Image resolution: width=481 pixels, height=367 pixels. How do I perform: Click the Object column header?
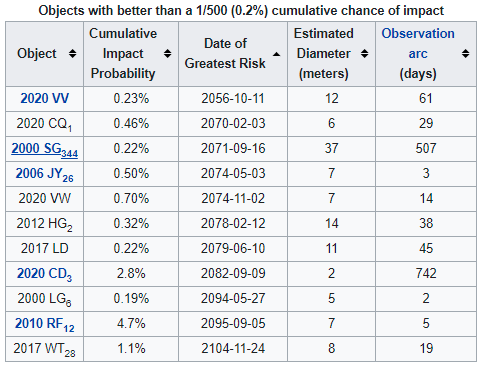coord(45,54)
